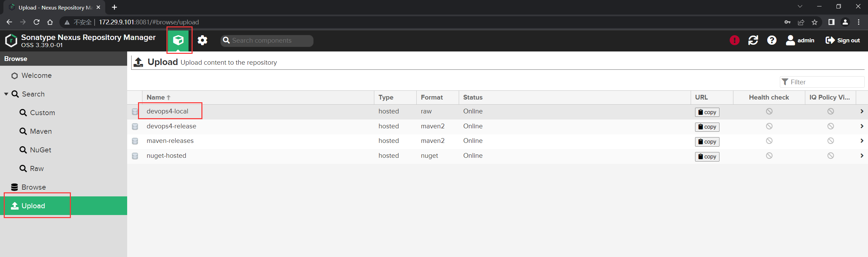The height and width of the screenshot is (257, 868).
Task: Click the Health check column header
Action: point(769,98)
